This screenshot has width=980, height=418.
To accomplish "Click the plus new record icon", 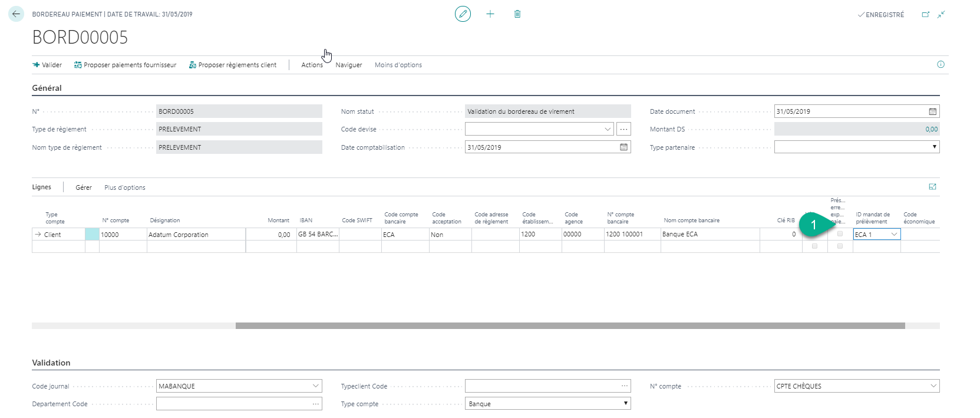I will pos(490,14).
